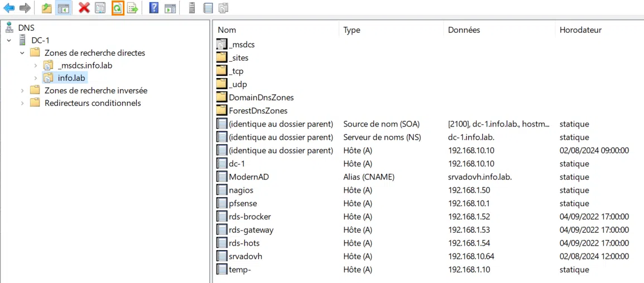This screenshot has height=283, width=644.
Task: Expand Zones de recherche inversée
Action: pyautogui.click(x=22, y=90)
